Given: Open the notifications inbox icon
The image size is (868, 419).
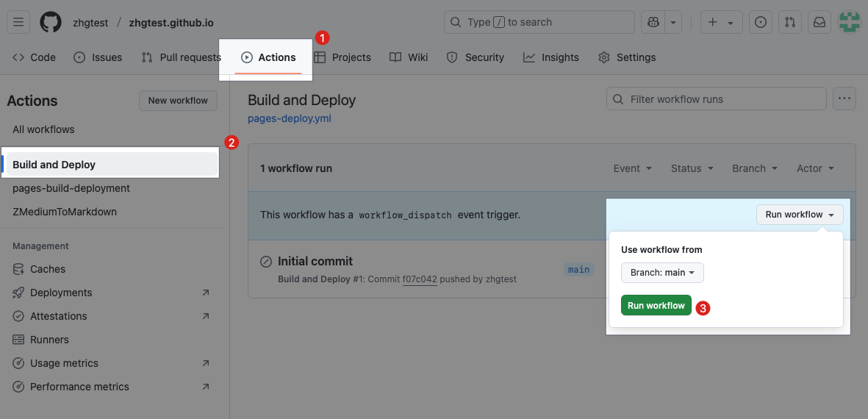Looking at the screenshot, I should tap(819, 22).
